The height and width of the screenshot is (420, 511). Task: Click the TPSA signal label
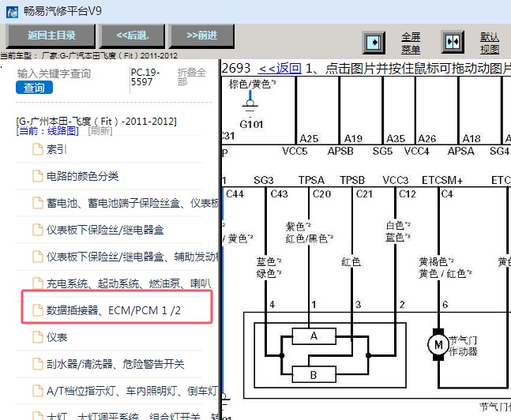coord(311,180)
